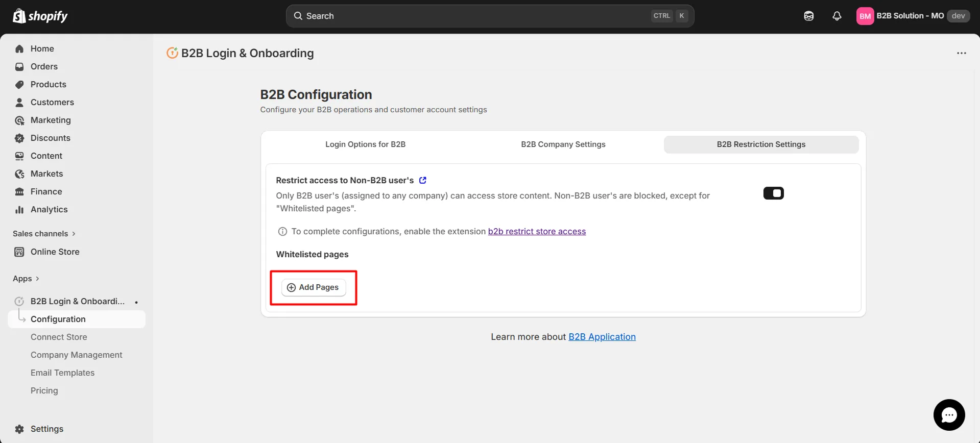980x443 pixels.
Task: Switch to B2B Company Settings tab
Action: (563, 144)
